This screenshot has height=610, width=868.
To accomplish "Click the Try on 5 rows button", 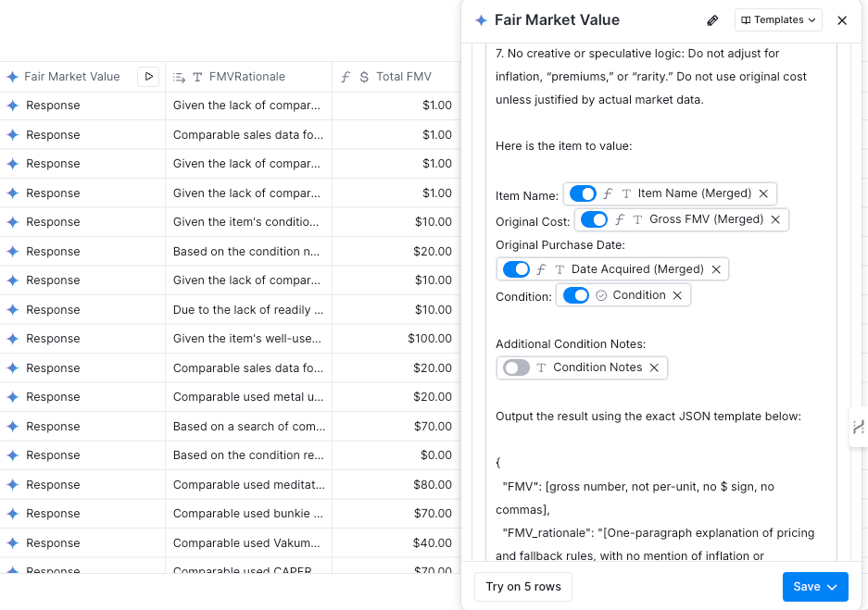I will coord(523,587).
